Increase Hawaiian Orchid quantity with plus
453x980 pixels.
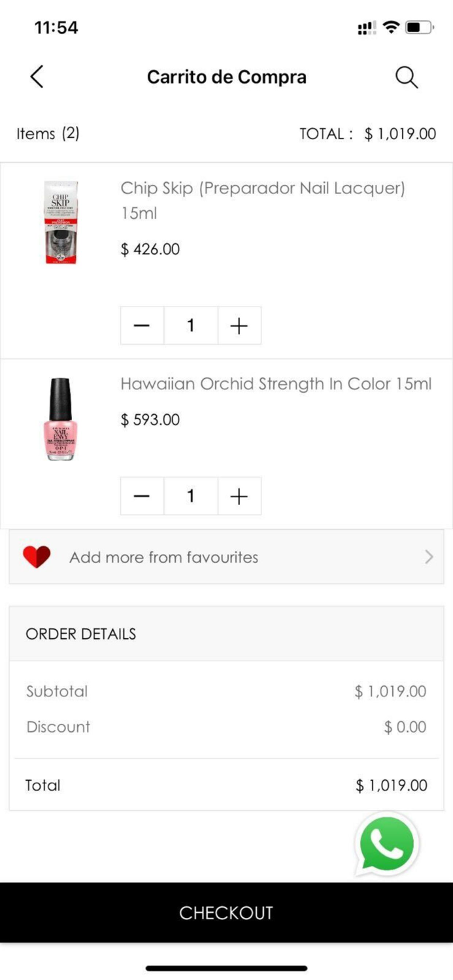click(x=239, y=497)
